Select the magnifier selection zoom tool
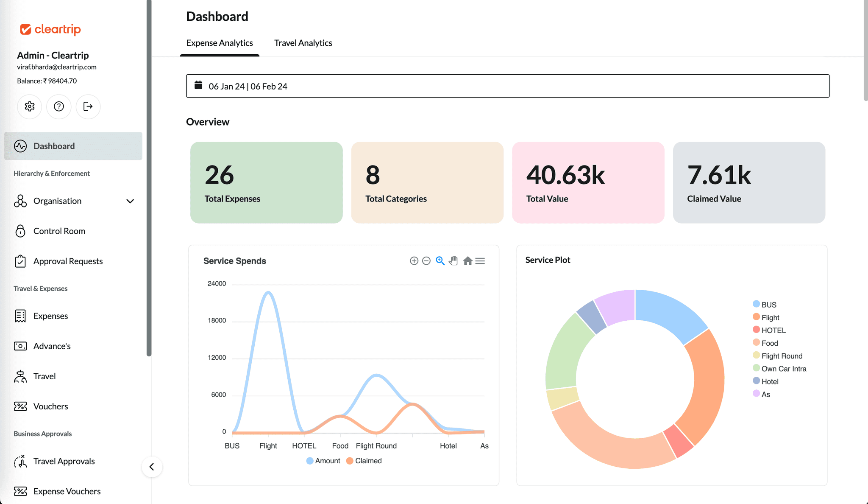Image resolution: width=868 pixels, height=504 pixels. (x=440, y=261)
